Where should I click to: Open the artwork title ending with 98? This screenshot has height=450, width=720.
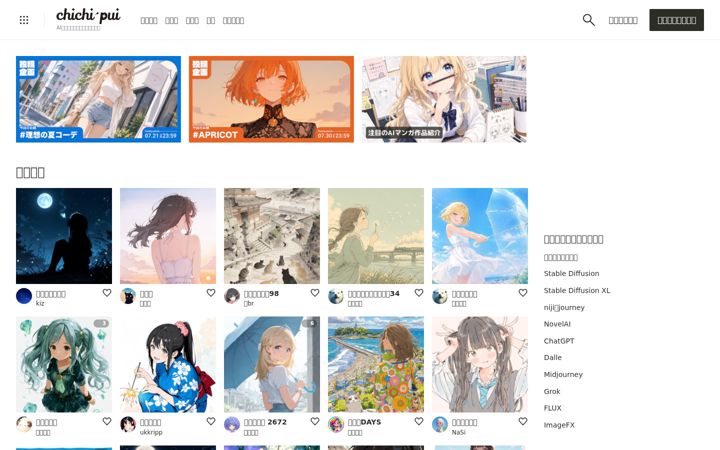(261, 293)
